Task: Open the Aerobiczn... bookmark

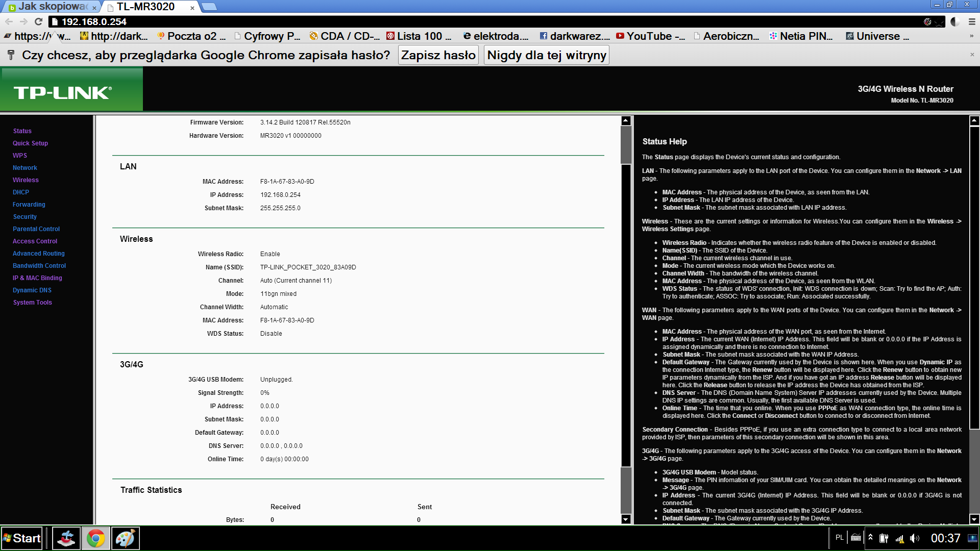Action: tap(727, 36)
